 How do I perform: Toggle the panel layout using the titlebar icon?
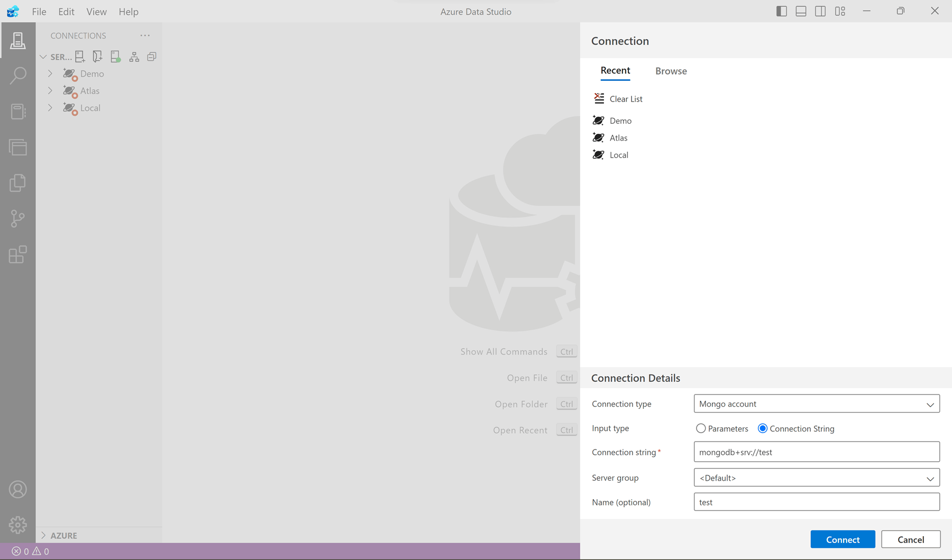click(800, 11)
